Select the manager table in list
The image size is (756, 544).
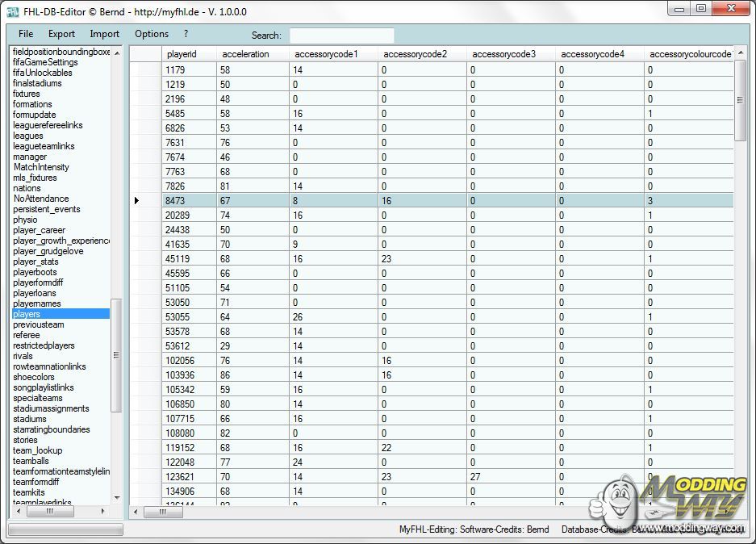[30, 157]
